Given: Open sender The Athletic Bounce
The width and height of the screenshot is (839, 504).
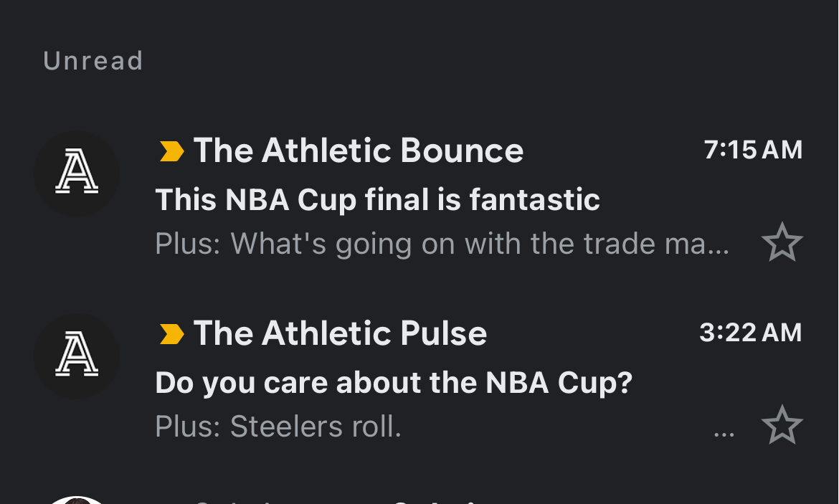Looking at the screenshot, I should point(359,151).
